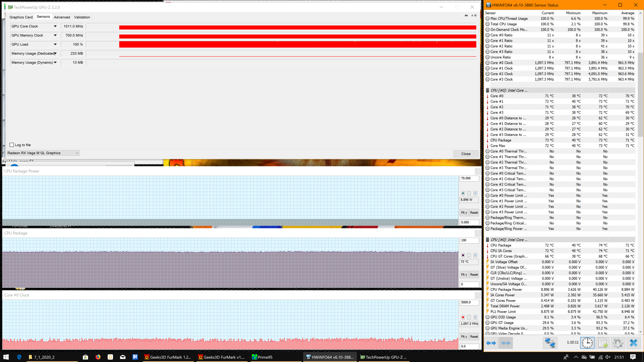
Task: Open the Graphics Card tab
Action: pyautogui.click(x=21, y=17)
